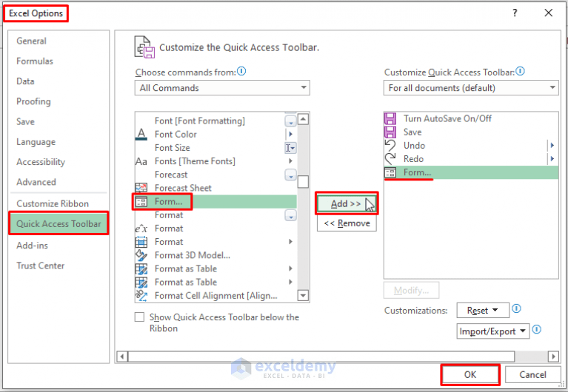The width and height of the screenshot is (568, 392).
Task: Click the Turn AutoSave On/Off icon
Action: [390, 119]
